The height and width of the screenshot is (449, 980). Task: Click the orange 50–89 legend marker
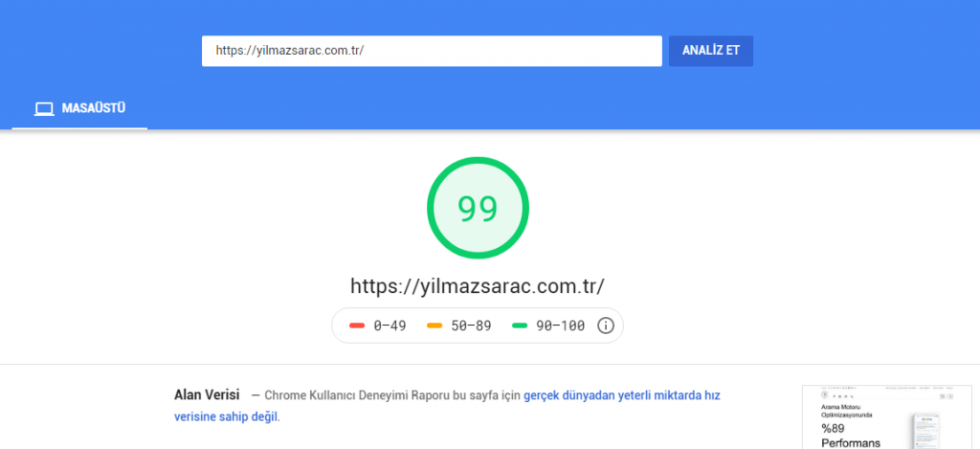point(434,326)
